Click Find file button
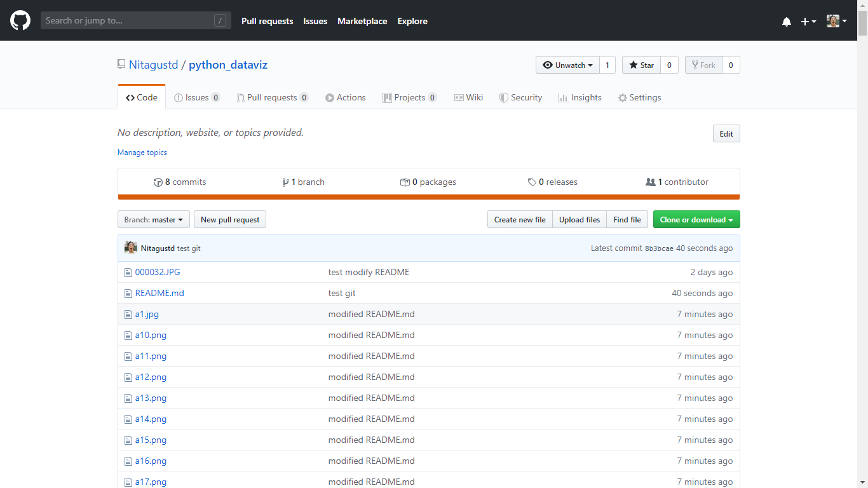Viewport: 868px width, 488px height. [627, 219]
